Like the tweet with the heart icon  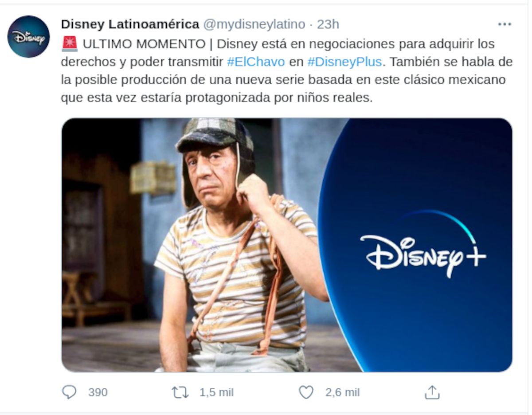pyautogui.click(x=306, y=392)
